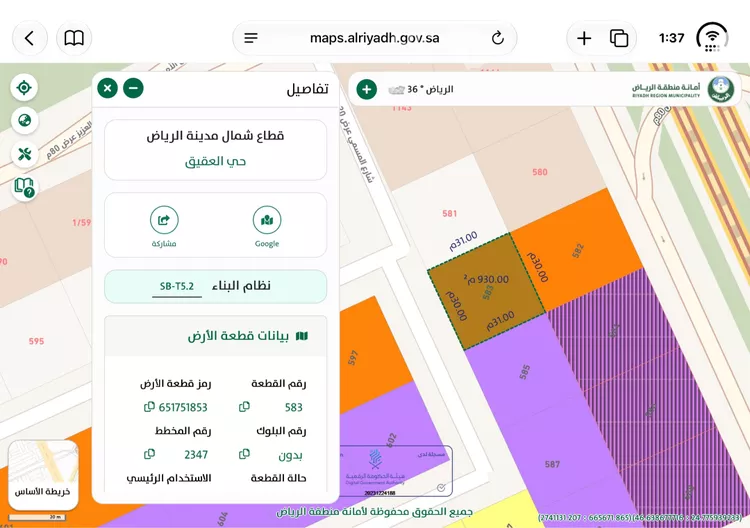The image size is (750, 528).
Task: Click orange parcel 597 on map
Action: [x=353, y=358]
